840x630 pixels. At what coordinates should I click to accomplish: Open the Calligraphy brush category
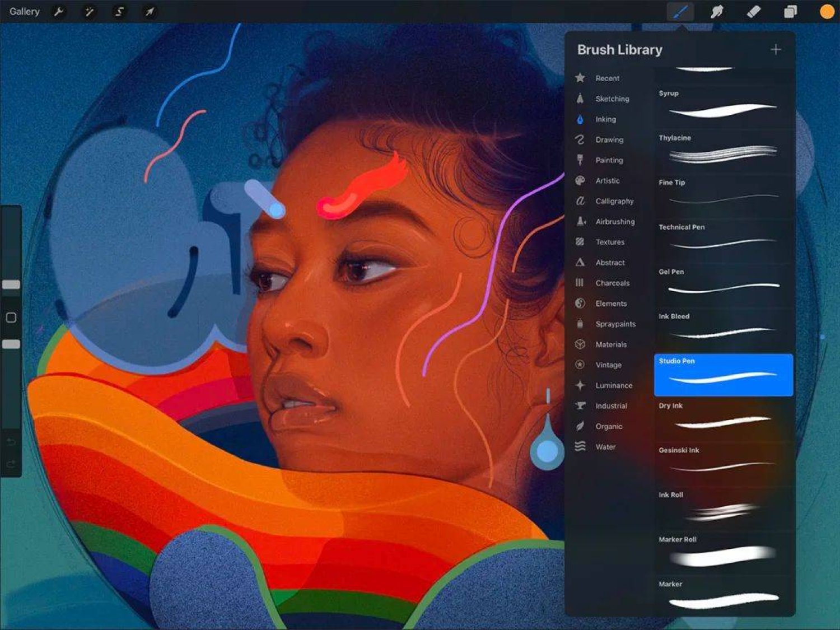614,201
